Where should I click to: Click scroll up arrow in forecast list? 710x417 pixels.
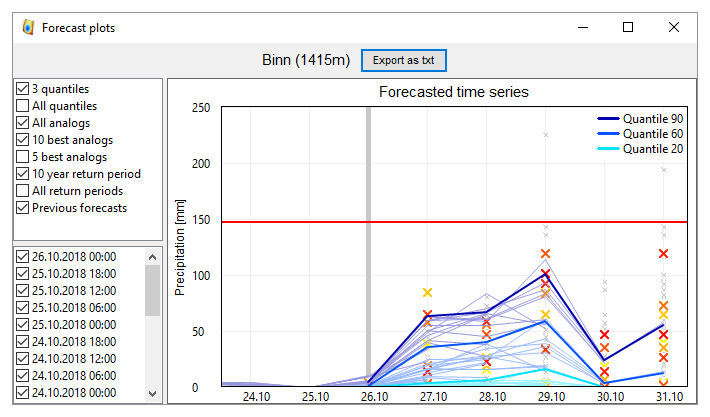153,256
